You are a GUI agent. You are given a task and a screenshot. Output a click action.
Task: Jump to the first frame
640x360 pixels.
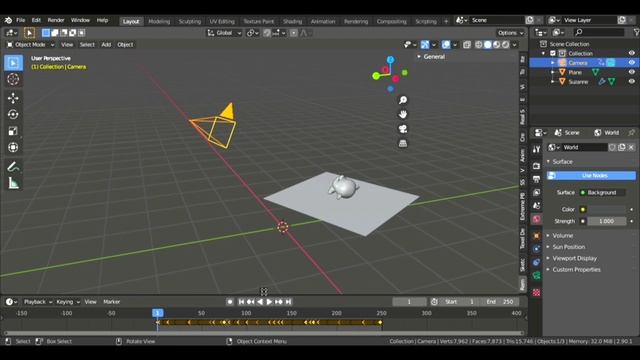(x=241, y=302)
